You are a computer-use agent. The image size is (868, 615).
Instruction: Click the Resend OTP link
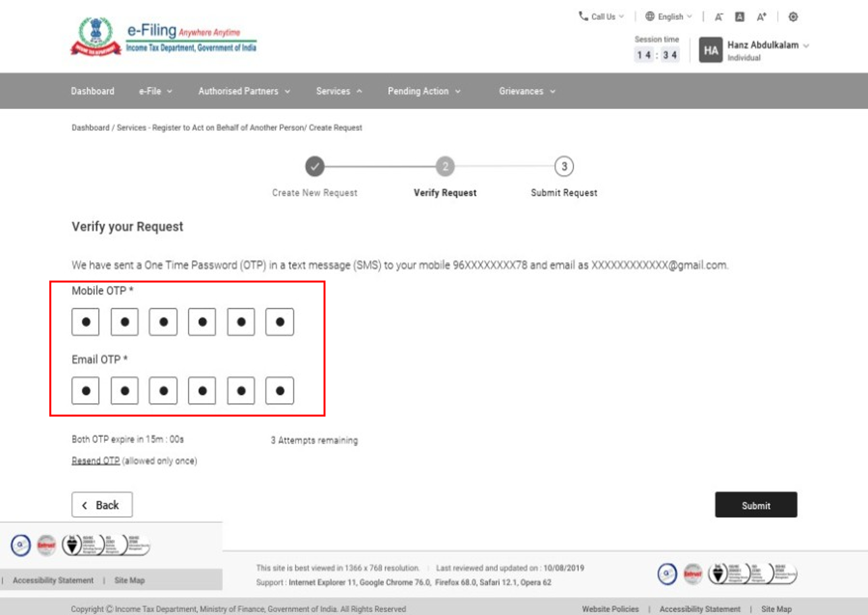tap(95, 461)
